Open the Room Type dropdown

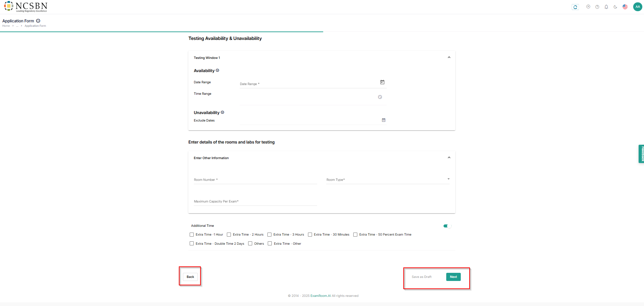(x=388, y=180)
